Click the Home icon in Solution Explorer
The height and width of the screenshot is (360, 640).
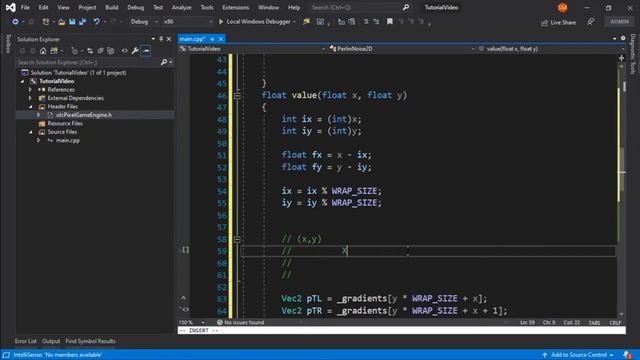[43, 51]
